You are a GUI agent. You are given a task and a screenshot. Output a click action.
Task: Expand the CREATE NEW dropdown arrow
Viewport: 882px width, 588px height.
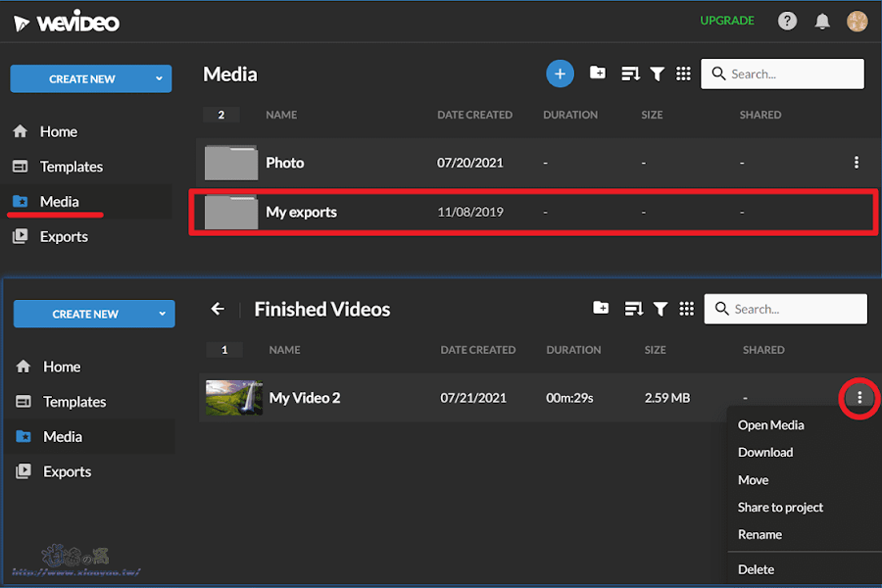pyautogui.click(x=161, y=79)
